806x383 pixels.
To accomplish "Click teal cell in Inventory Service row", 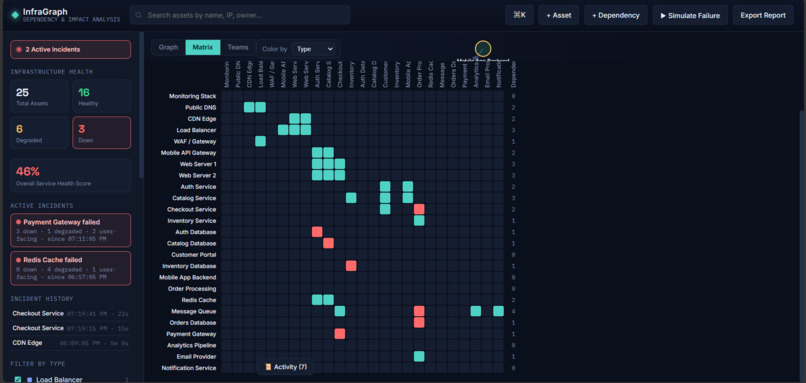I will tap(419, 221).
